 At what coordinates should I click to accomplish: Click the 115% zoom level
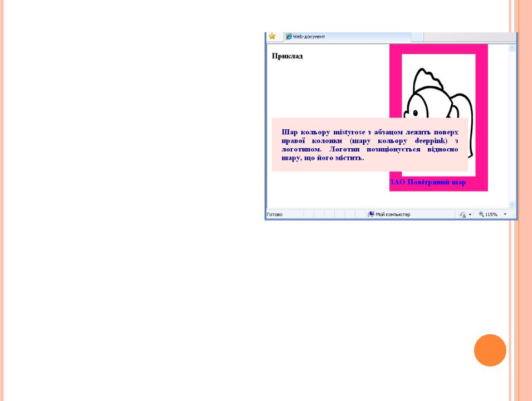491,214
